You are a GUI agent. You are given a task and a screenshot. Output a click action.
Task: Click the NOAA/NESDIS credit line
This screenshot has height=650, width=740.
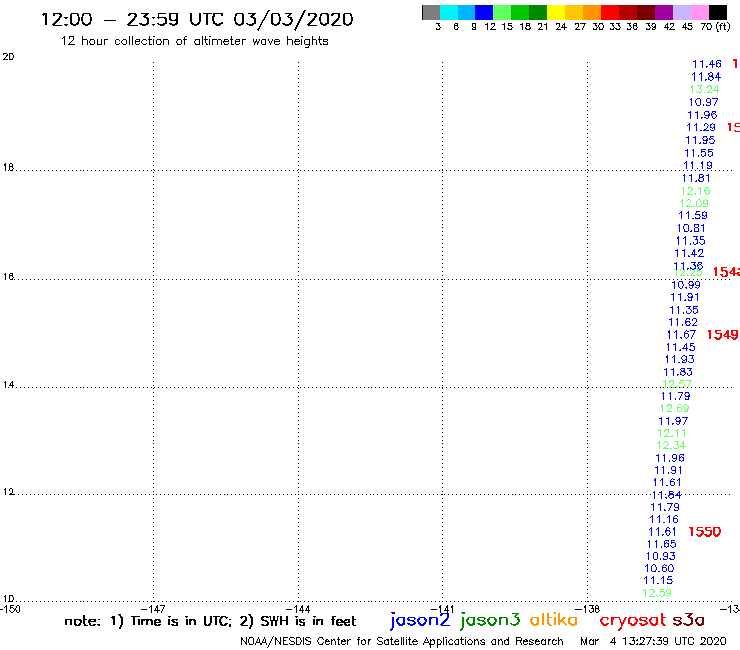[x=402, y=642]
